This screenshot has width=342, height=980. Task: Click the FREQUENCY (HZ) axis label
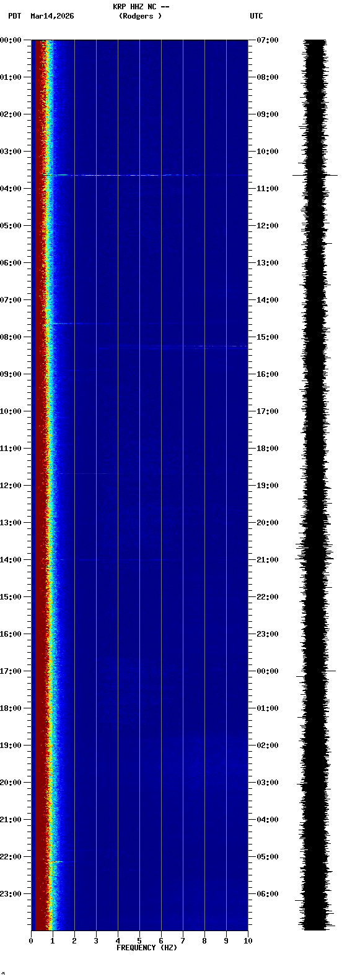147,948
